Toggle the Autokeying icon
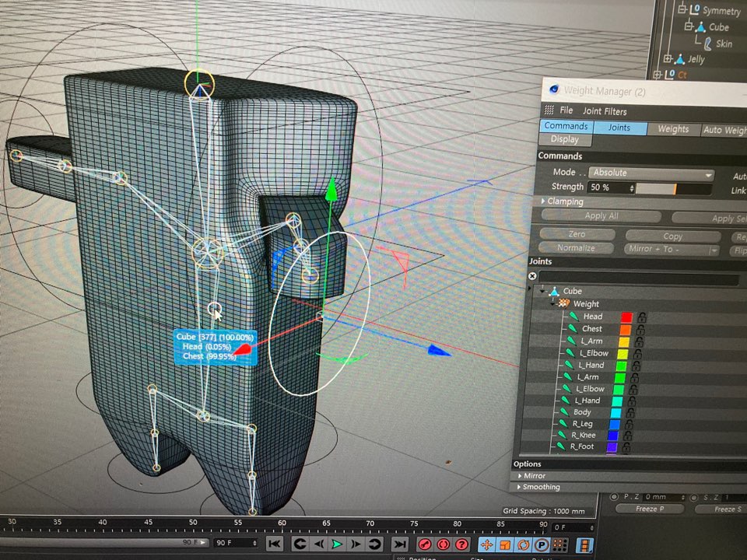The height and width of the screenshot is (560, 747). click(443, 544)
